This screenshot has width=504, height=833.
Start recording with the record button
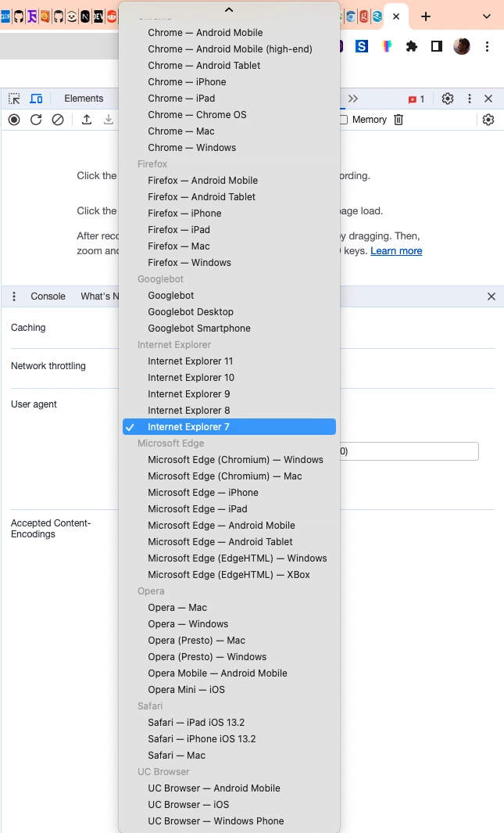coord(14,120)
